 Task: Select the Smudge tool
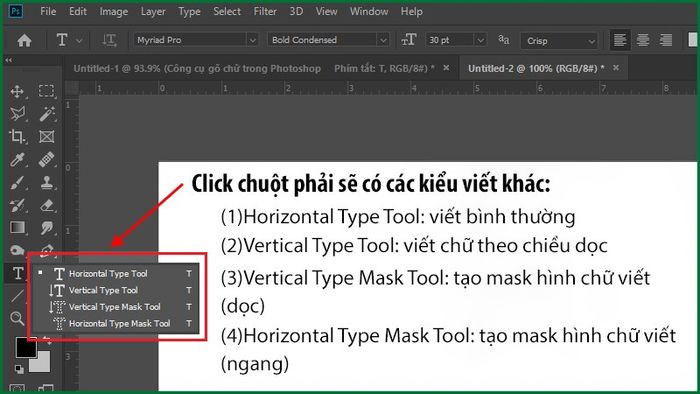(47, 228)
